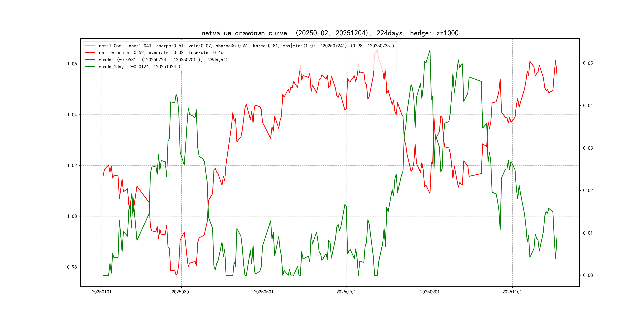Click the 0.03 tick label on right axis
The height and width of the screenshot is (322, 644).
click(x=588, y=148)
